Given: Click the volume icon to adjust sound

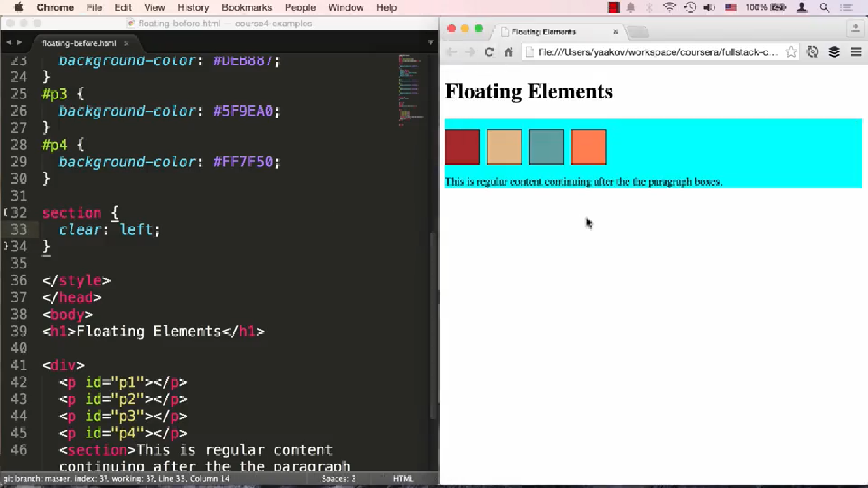Looking at the screenshot, I should click(x=708, y=8).
